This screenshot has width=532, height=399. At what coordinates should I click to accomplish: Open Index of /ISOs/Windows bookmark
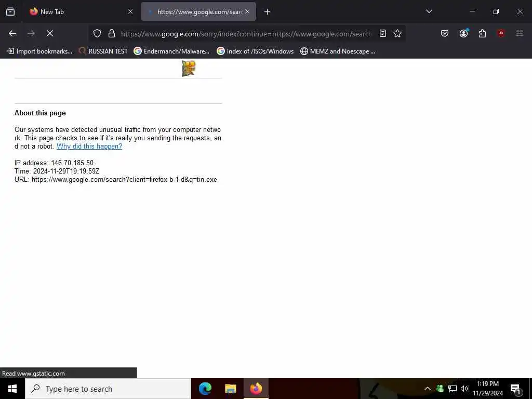pos(255,51)
